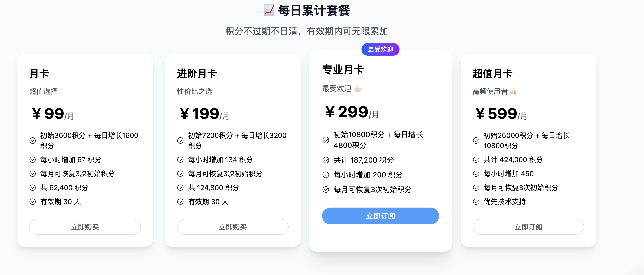Image resolution: width=644 pixels, height=275 pixels.
Task: Click check icon beside 每小时增加 134 积分
Action: coord(180,160)
